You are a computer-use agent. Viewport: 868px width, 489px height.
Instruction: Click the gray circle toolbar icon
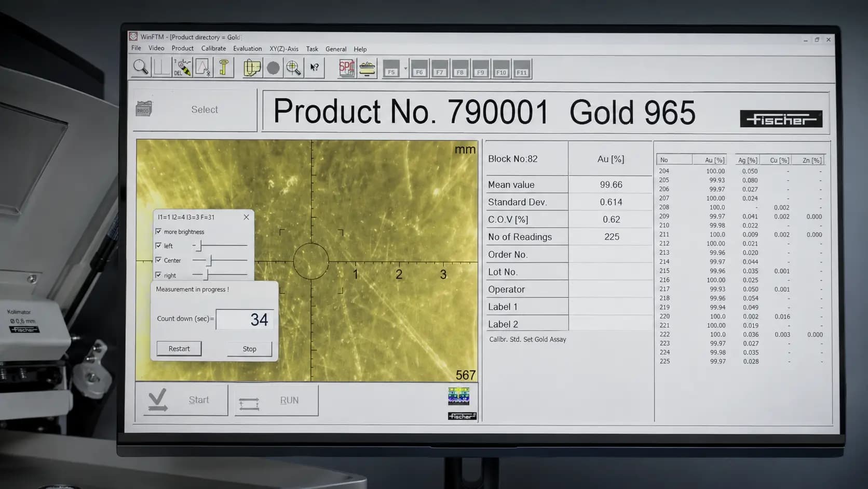point(273,68)
